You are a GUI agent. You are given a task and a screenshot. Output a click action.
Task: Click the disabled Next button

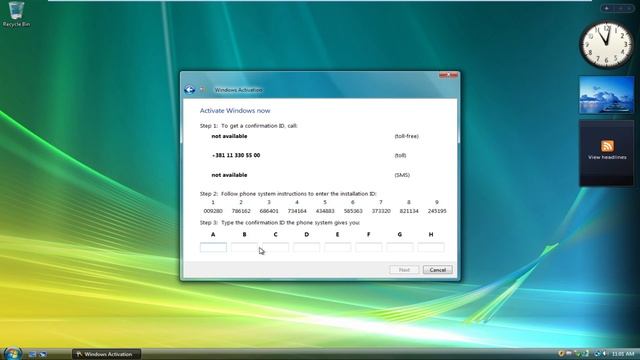404,270
